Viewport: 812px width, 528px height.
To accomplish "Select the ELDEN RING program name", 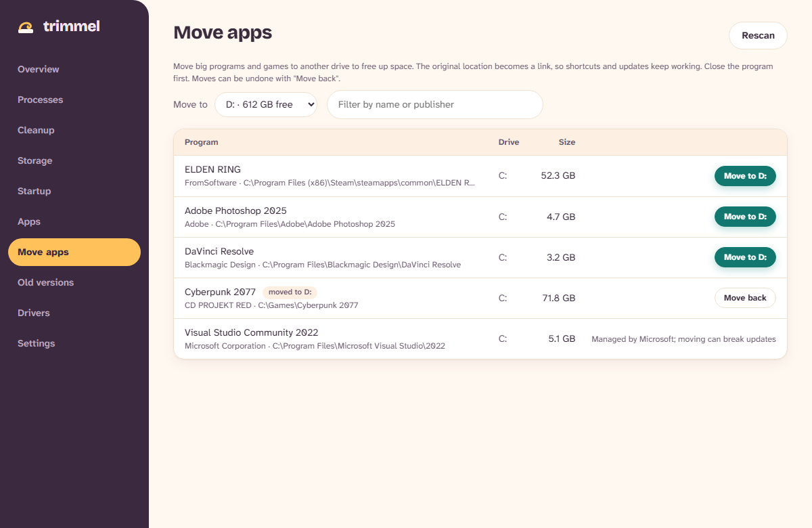I will point(212,170).
